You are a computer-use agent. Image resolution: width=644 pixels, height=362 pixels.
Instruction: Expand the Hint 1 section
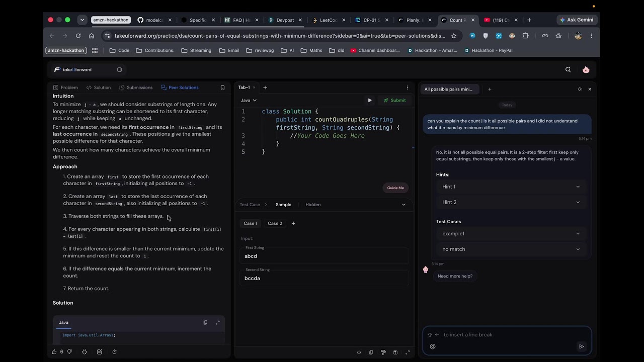click(x=511, y=187)
